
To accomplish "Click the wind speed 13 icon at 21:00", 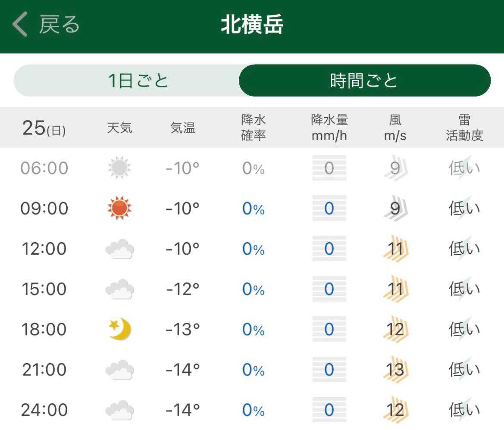I will click(x=395, y=370).
